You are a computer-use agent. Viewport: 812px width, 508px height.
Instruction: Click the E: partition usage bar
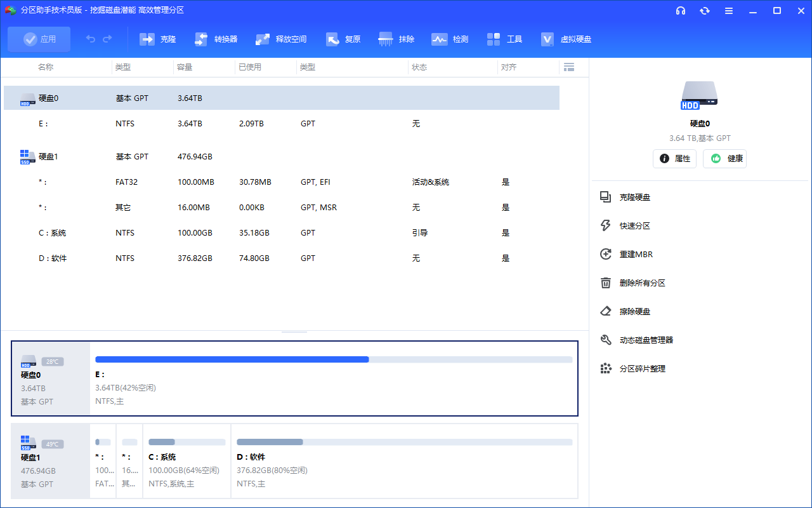pos(333,359)
